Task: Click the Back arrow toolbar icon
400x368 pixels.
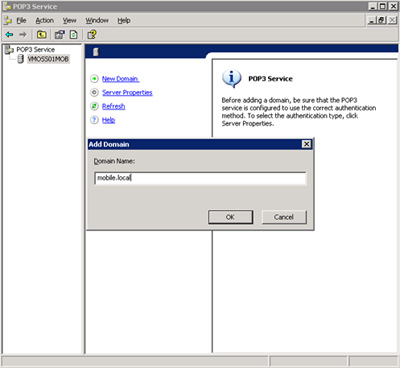Action: click(9, 34)
